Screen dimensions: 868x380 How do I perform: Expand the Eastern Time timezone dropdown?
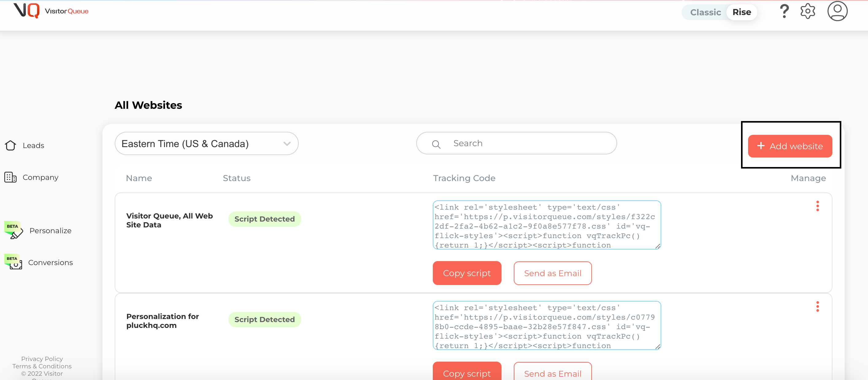coord(206,143)
